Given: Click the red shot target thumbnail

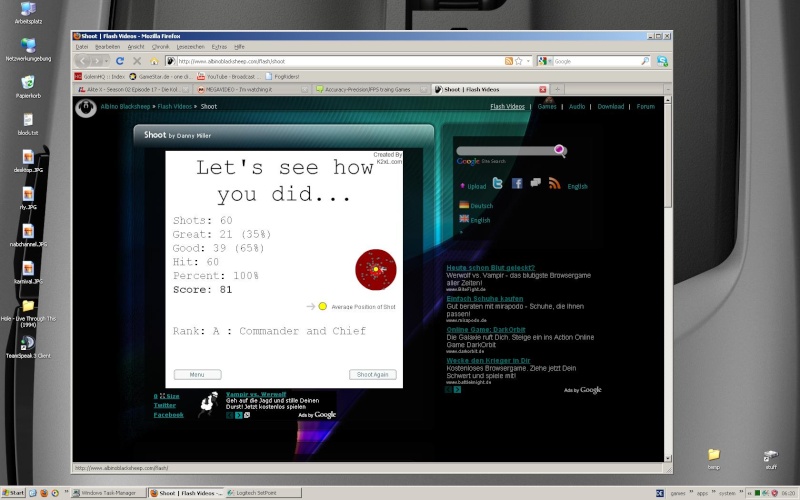Looking at the screenshot, I should [x=376, y=269].
